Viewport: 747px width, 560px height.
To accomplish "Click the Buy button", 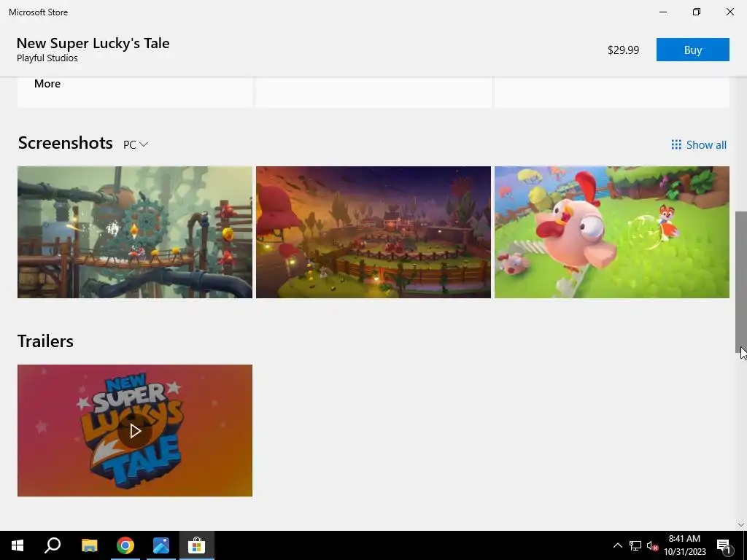I will pyautogui.click(x=693, y=50).
